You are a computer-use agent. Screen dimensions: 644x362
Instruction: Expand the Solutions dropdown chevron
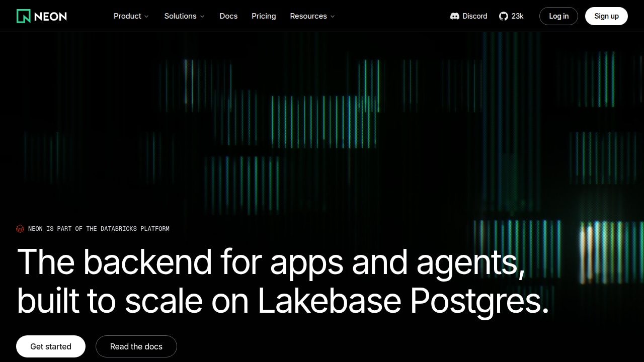tap(202, 17)
